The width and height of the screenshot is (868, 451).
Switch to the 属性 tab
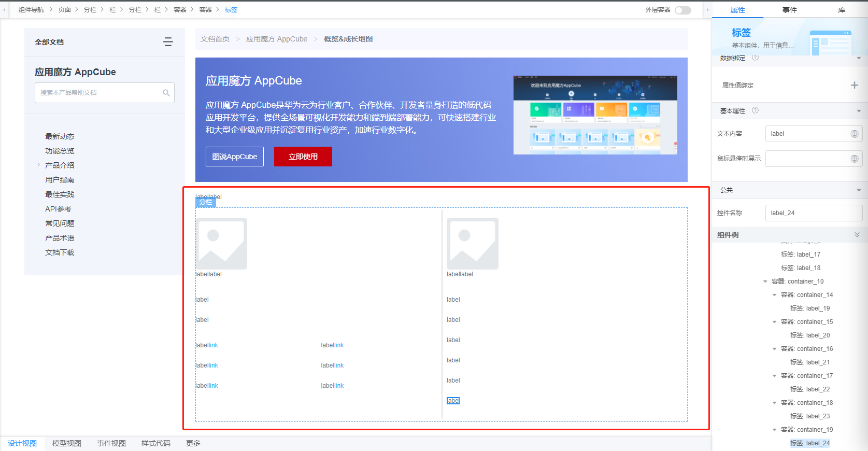click(x=737, y=10)
